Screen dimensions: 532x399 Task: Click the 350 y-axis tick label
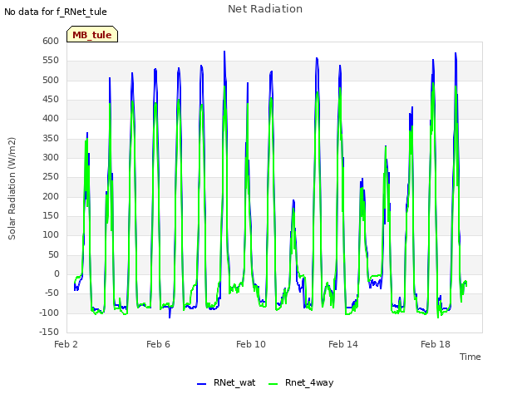coord(51,138)
